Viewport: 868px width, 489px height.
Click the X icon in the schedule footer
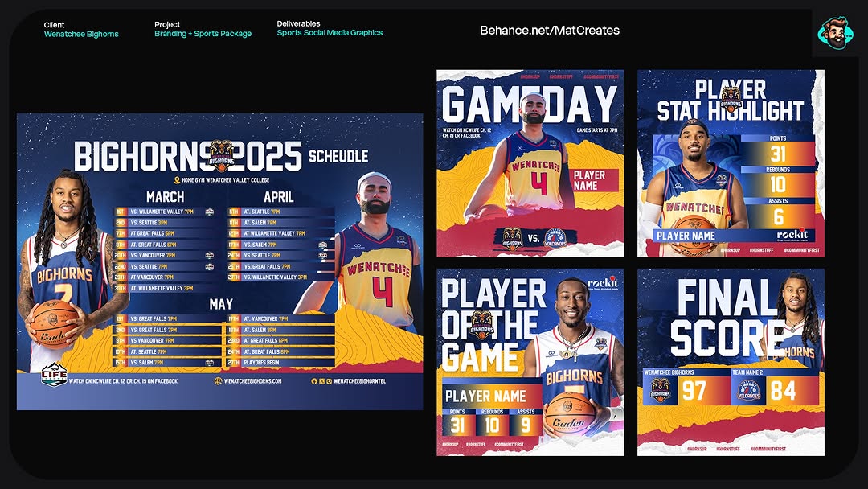click(x=321, y=381)
